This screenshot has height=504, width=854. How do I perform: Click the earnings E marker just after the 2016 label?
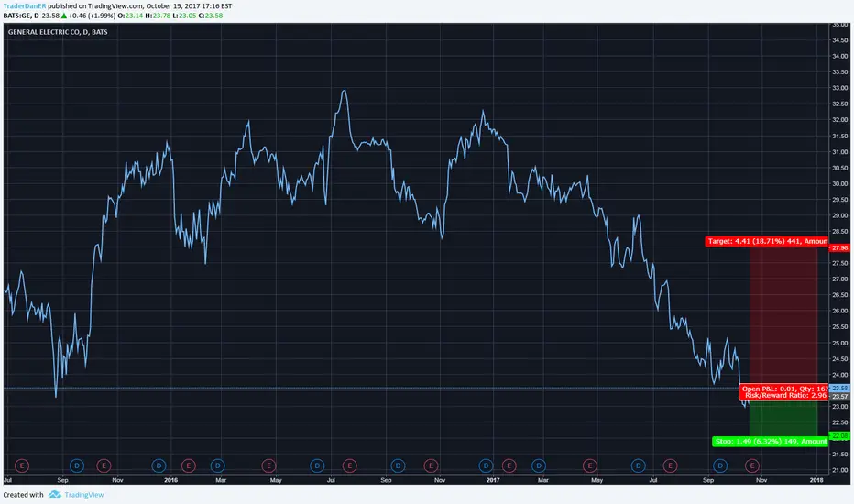[x=188, y=466]
